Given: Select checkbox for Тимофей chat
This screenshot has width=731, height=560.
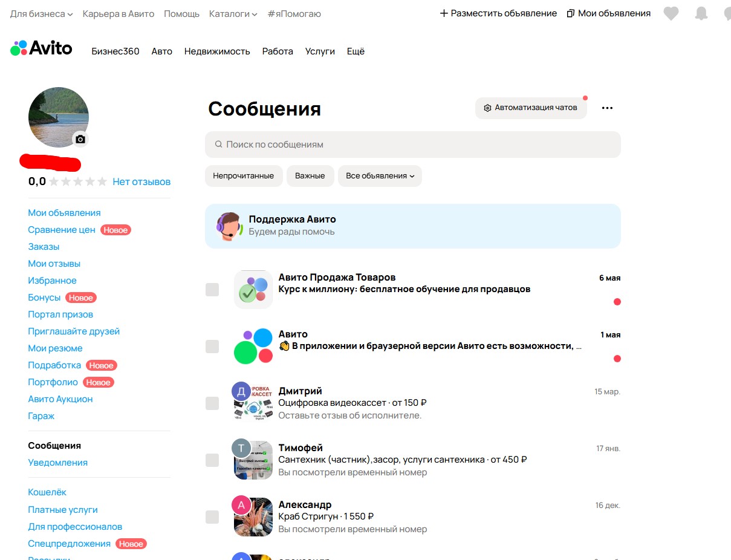Looking at the screenshot, I should click(212, 460).
